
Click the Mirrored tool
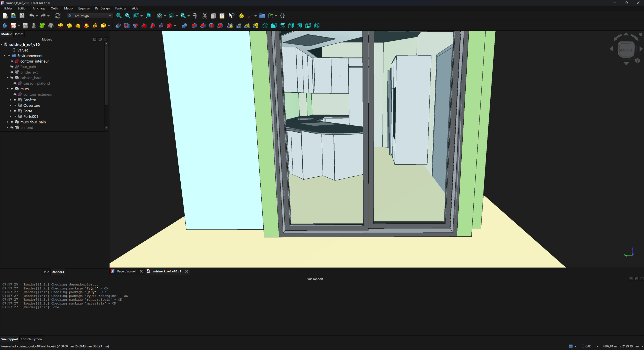(x=230, y=26)
